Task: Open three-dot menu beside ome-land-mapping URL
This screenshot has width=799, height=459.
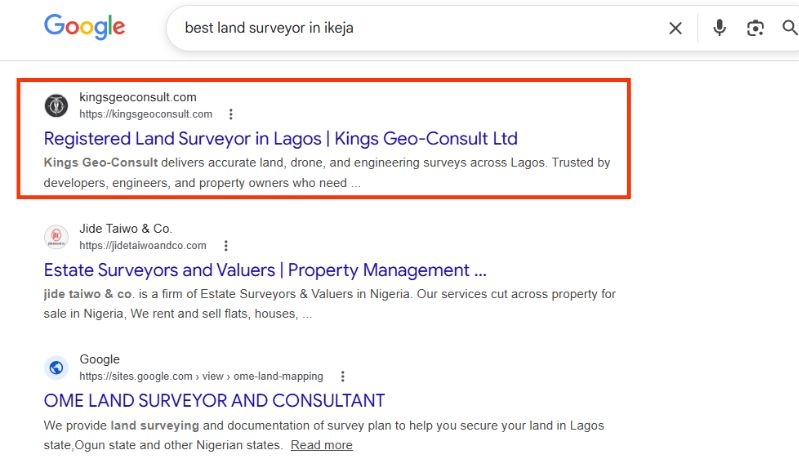Action: [342, 376]
